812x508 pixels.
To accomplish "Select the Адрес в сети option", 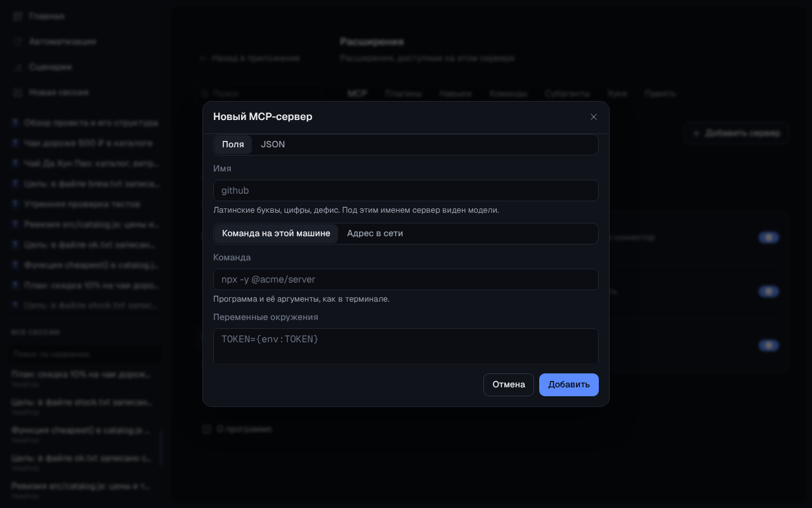I will (375, 233).
